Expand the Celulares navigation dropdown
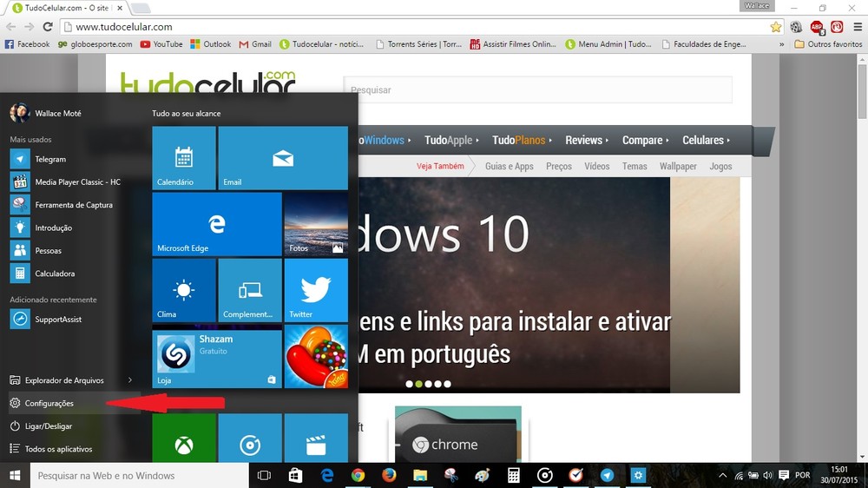Image resolution: width=868 pixels, height=488 pixels. coord(706,141)
